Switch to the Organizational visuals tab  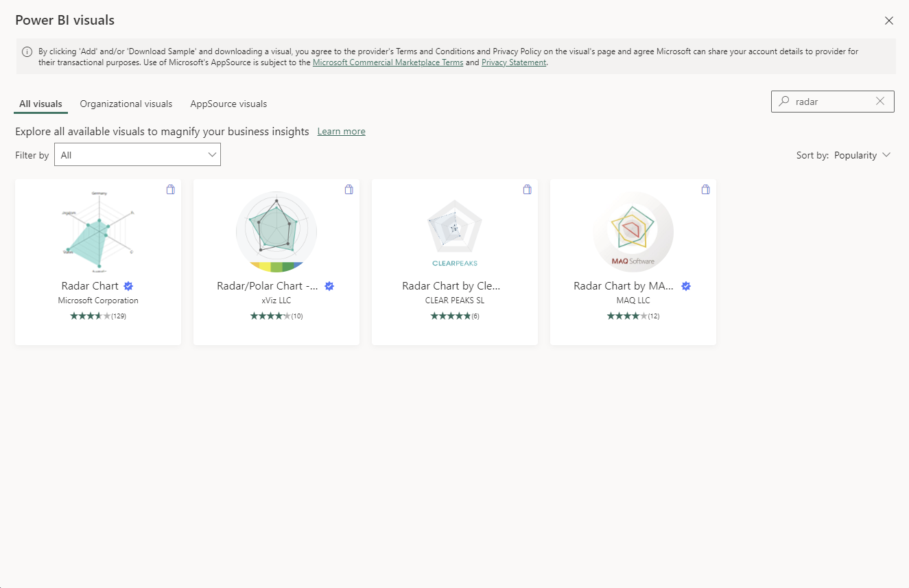coord(126,104)
